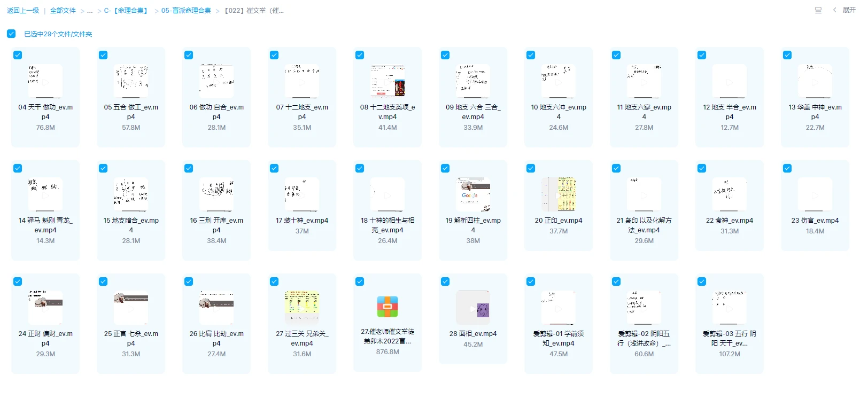This screenshot has height=399, width=868.
Task: Click the 23 伤官_ev.mp4 filename
Action: tap(815, 220)
